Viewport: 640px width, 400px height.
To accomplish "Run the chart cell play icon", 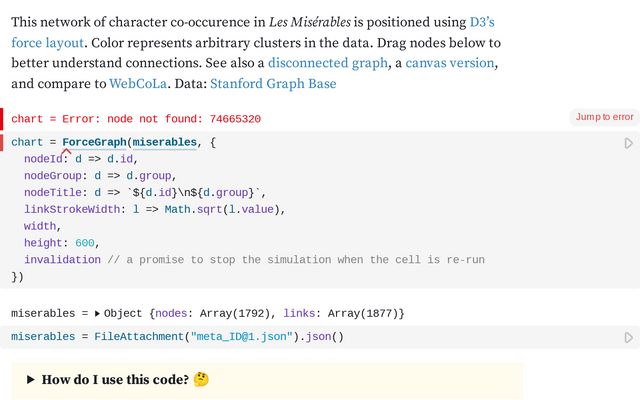I will (x=628, y=144).
